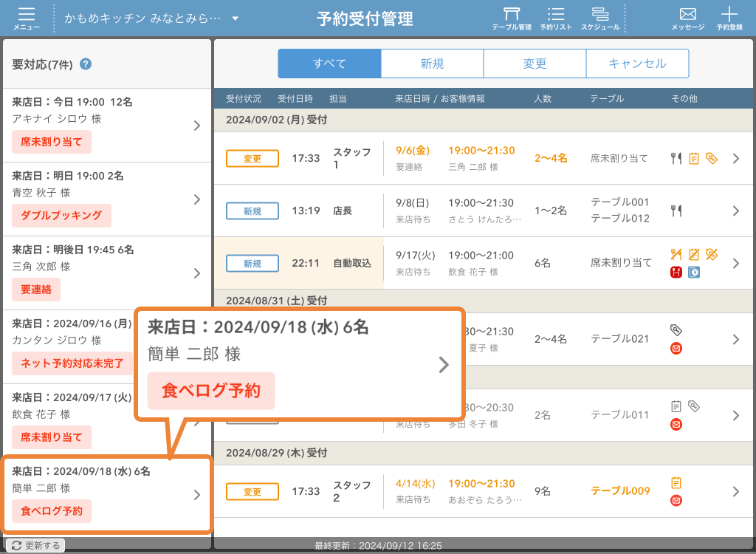
Task: Click the orange テーブル009 table cell
Action: [x=620, y=490]
